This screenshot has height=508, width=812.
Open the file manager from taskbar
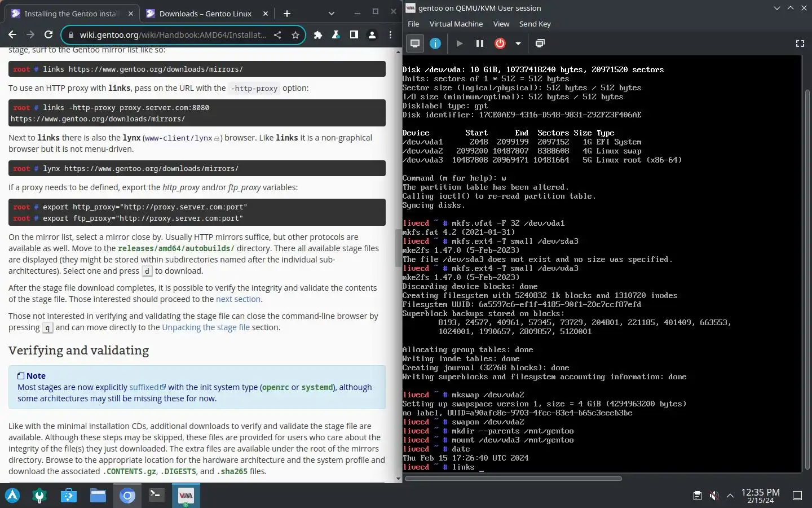tap(98, 496)
